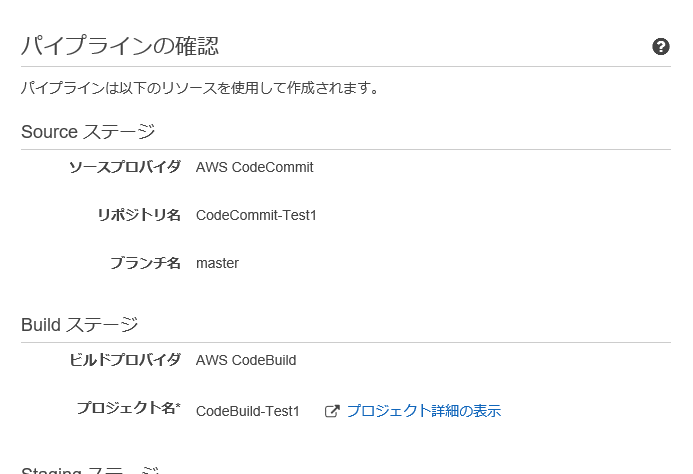The height and width of the screenshot is (474, 693).
Task: Select the master branch value
Action: [217, 263]
